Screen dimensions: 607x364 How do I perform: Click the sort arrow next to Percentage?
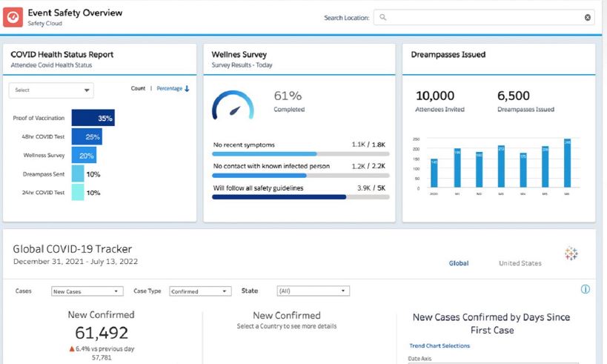click(x=187, y=89)
